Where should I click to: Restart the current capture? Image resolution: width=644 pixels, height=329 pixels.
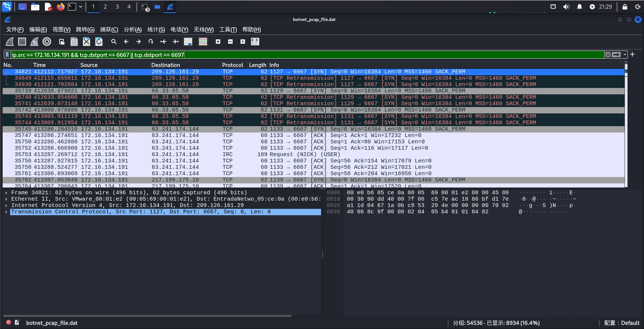34,42
